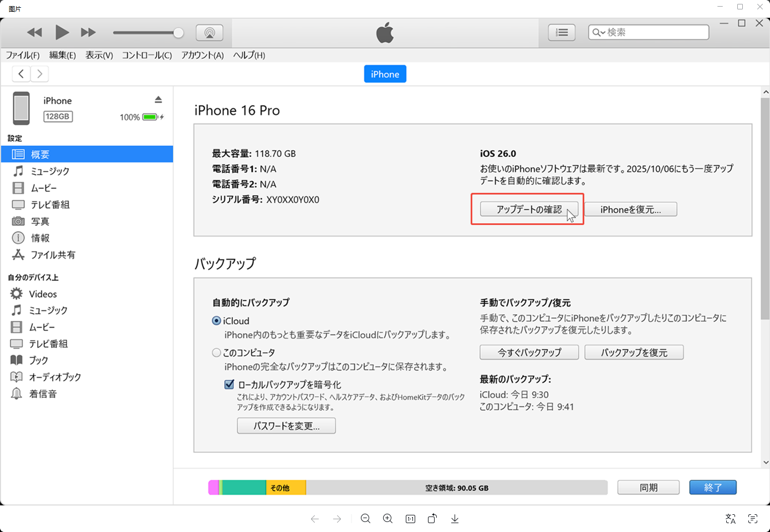
Task: Open the list view button
Action: click(562, 33)
